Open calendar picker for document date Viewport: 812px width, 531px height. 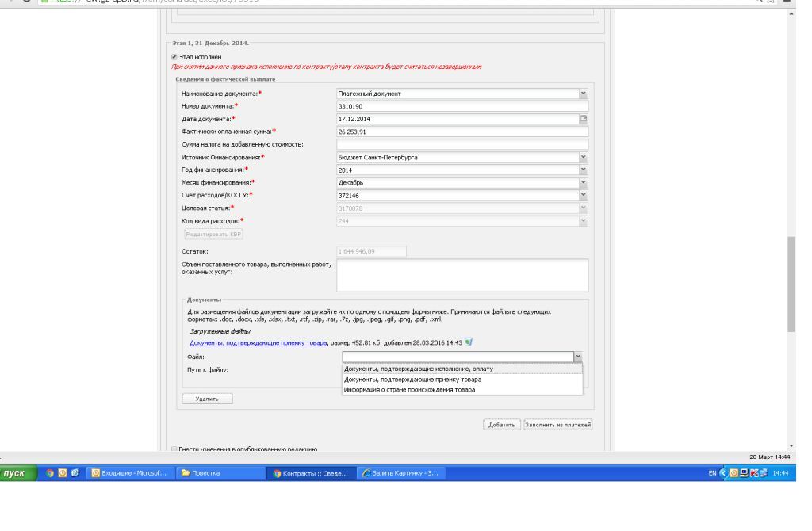[584, 119]
